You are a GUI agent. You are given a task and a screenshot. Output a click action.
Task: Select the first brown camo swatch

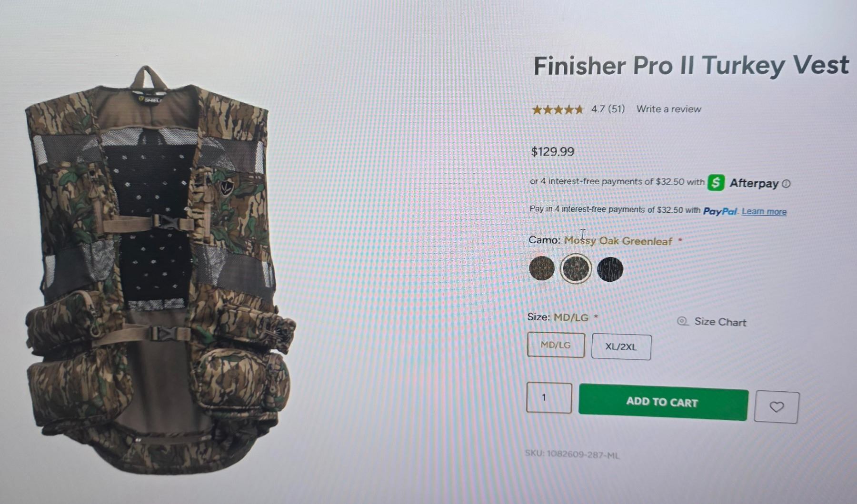tap(542, 268)
